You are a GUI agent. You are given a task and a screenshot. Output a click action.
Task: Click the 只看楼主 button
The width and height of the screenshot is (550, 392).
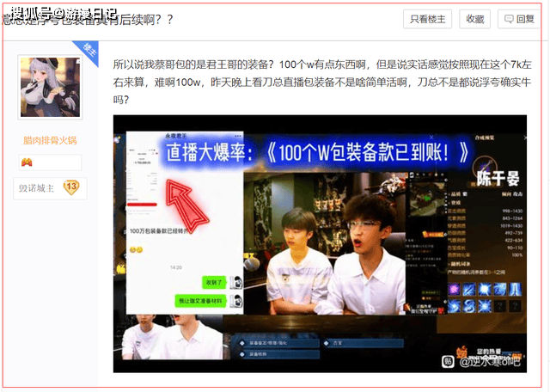pos(427,19)
